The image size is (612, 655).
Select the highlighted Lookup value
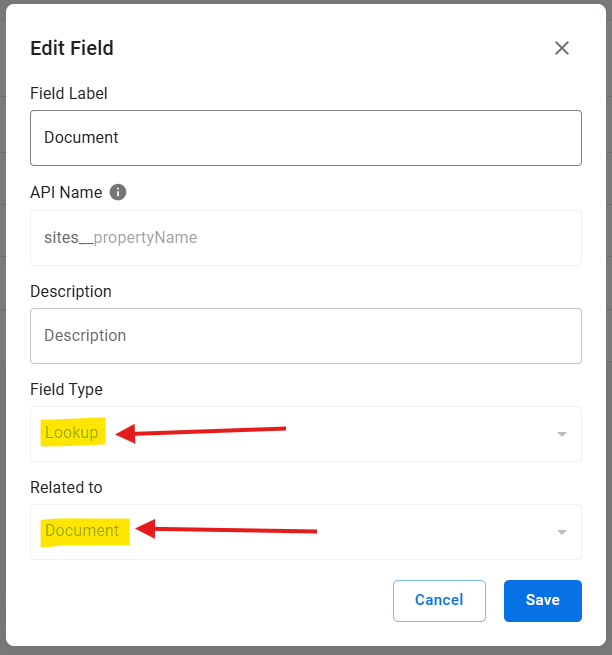tap(72, 433)
